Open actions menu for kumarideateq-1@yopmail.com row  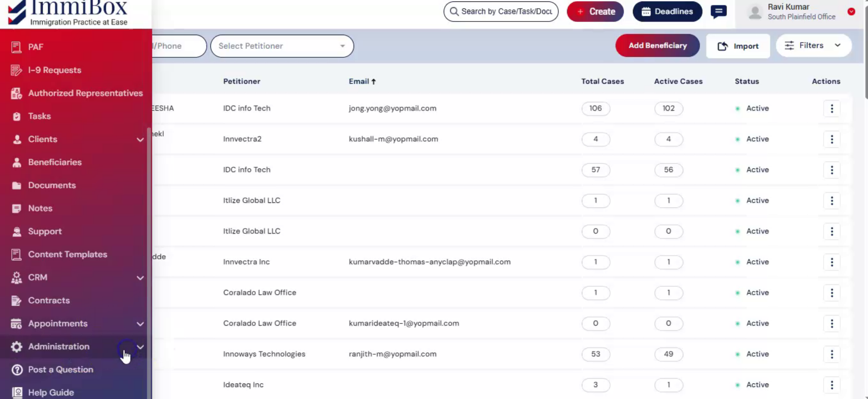(x=832, y=323)
